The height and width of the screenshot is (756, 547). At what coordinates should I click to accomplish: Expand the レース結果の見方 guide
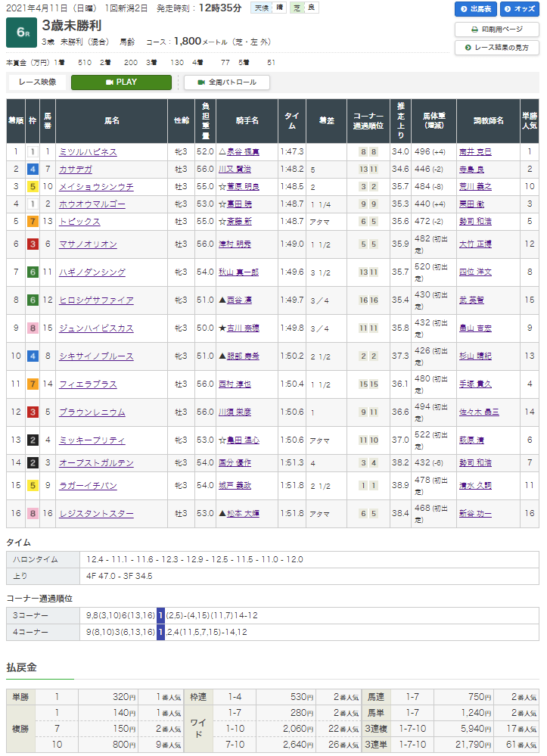pos(496,48)
